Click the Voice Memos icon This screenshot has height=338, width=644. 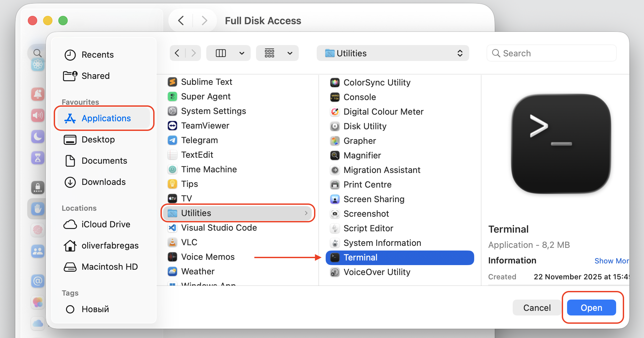click(172, 257)
